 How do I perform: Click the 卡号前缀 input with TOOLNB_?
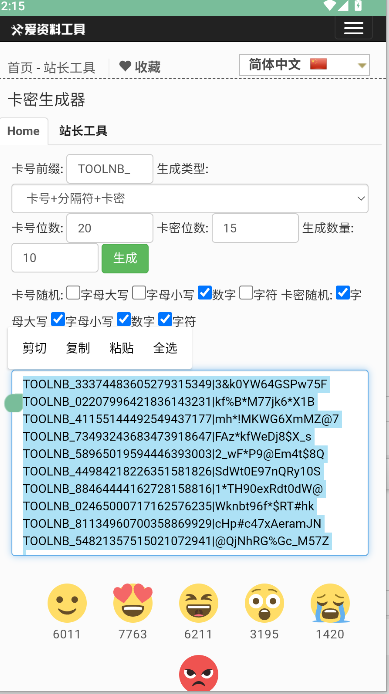pos(110,169)
